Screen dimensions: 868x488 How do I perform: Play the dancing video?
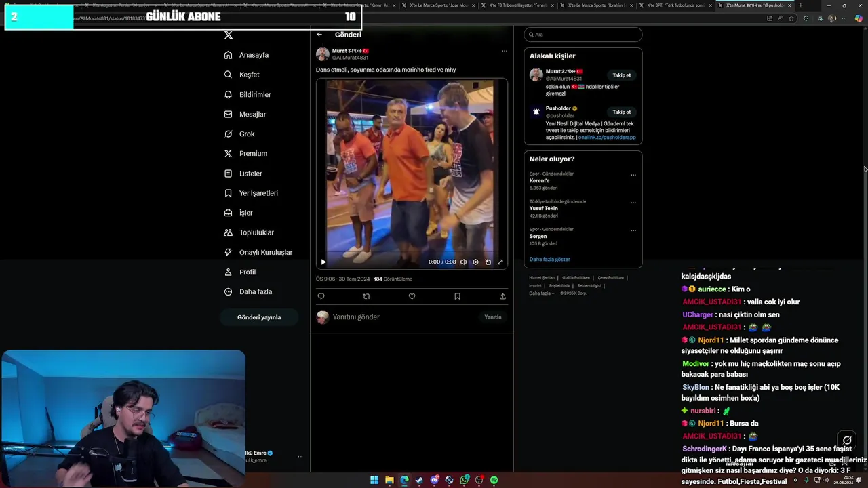click(x=323, y=262)
